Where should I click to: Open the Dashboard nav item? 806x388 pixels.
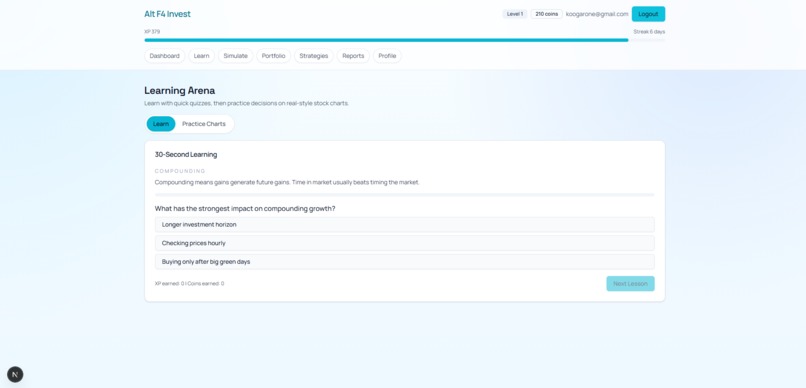coord(164,56)
